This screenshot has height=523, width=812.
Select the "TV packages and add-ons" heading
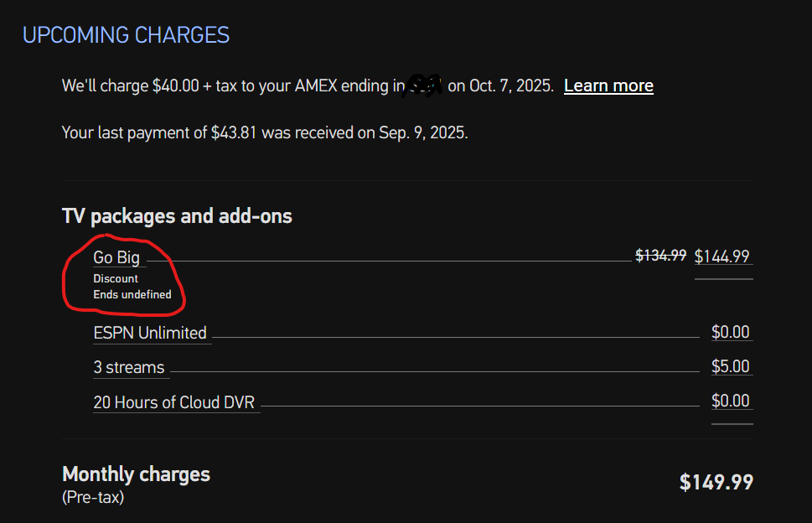[177, 216]
